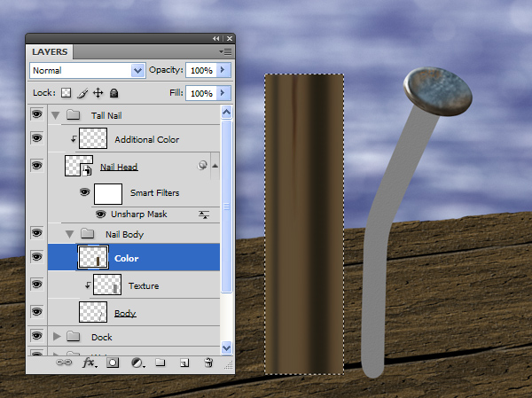Click link layers icon at panel bottom
Viewport: 532px width, 398px height.
pos(64,363)
